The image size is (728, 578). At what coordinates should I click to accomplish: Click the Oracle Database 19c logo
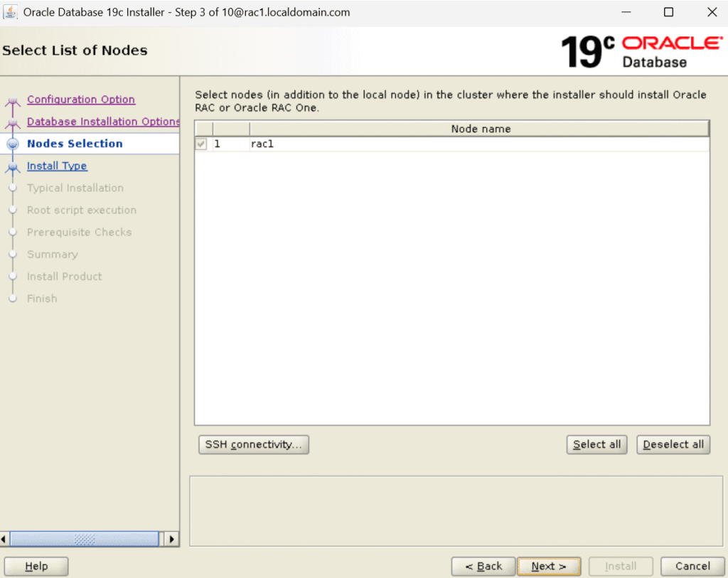coord(641,51)
